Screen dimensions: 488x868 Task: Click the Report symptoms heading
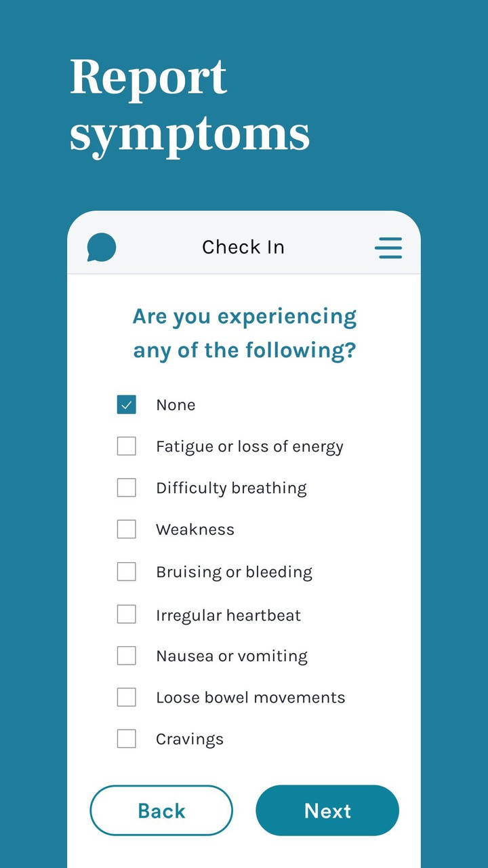(190, 105)
